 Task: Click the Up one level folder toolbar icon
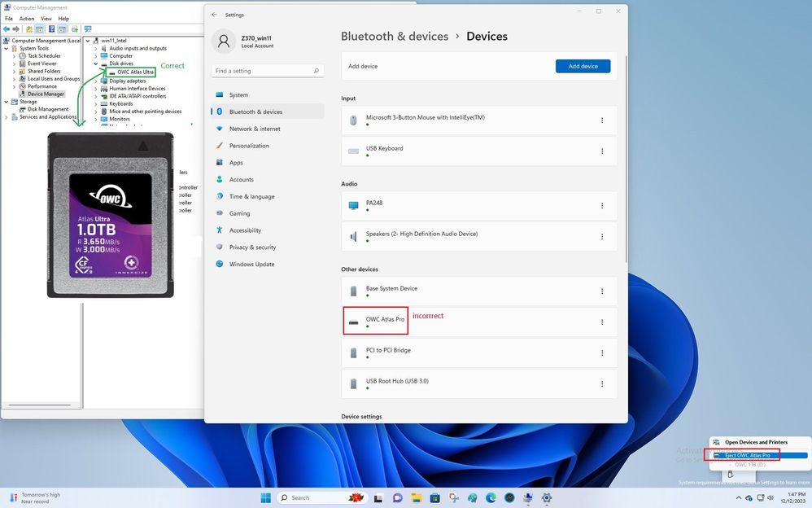click(29, 29)
